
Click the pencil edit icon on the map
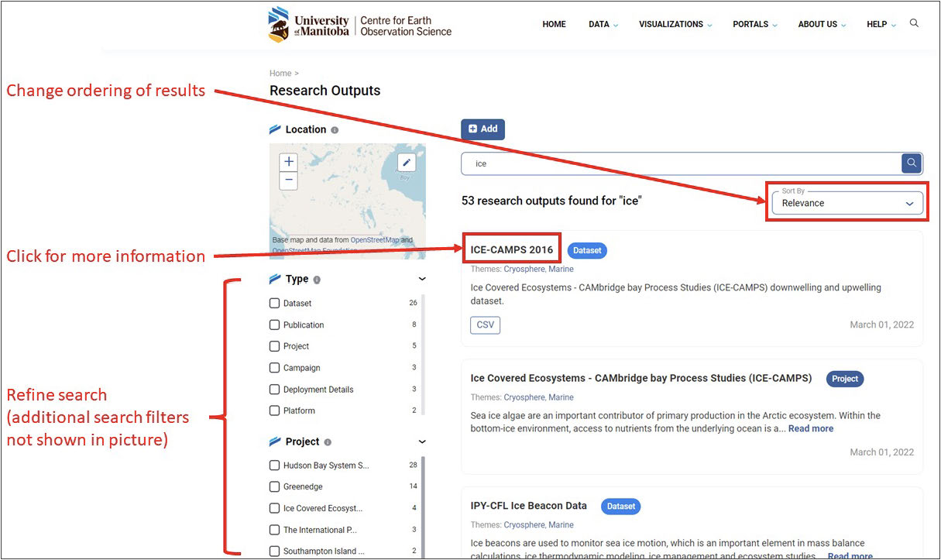(x=407, y=162)
